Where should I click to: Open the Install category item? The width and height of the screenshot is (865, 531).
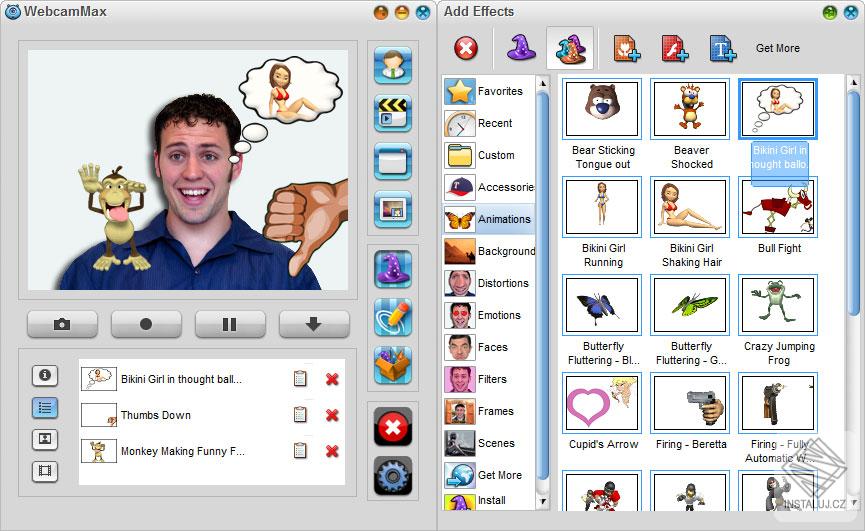point(488,501)
